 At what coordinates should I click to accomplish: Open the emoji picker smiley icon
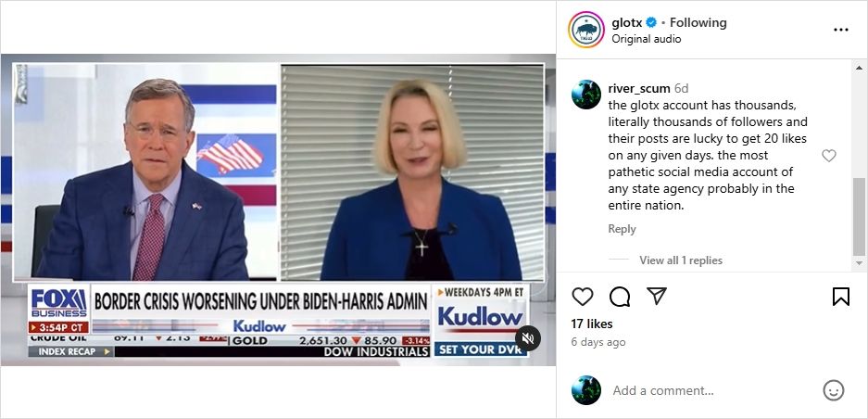coord(834,390)
